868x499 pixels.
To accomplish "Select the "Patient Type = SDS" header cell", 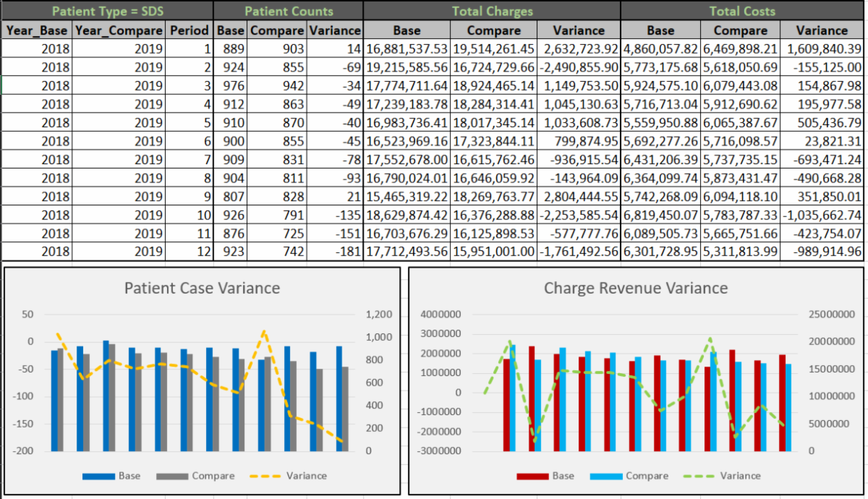I will tap(107, 11).
